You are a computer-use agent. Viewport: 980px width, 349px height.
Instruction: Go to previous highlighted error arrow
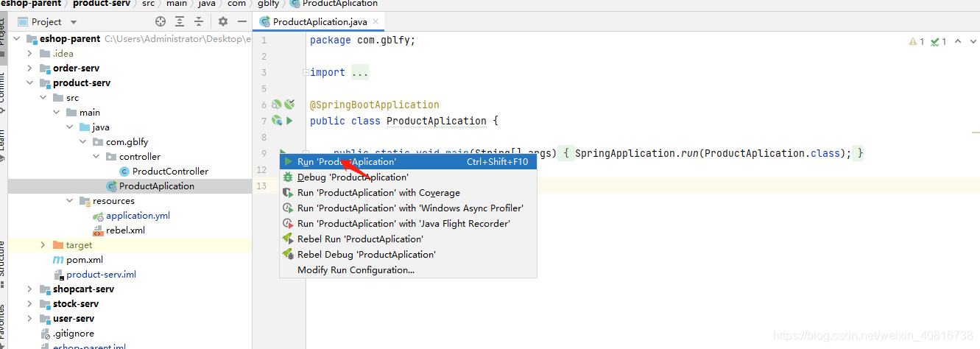[x=958, y=41]
